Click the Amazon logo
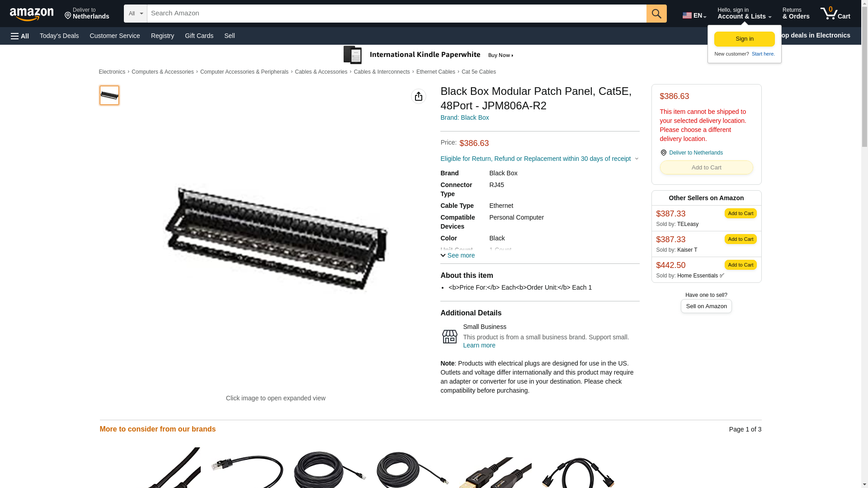Viewport: 868px width, 488px height. [x=32, y=14]
